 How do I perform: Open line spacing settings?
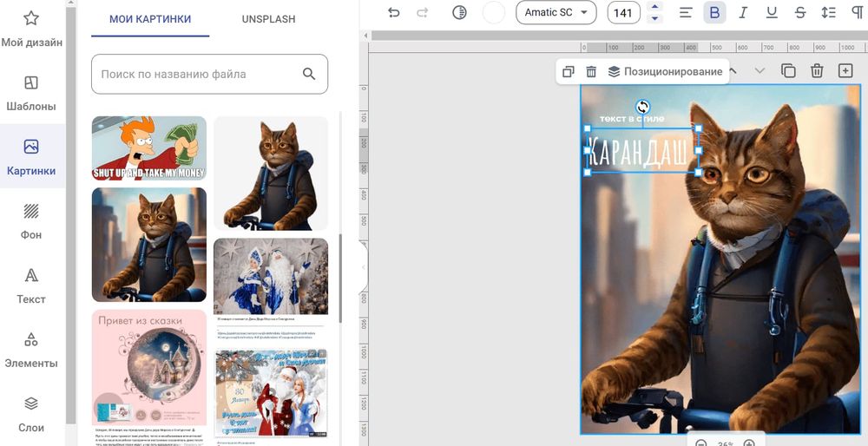pos(828,12)
